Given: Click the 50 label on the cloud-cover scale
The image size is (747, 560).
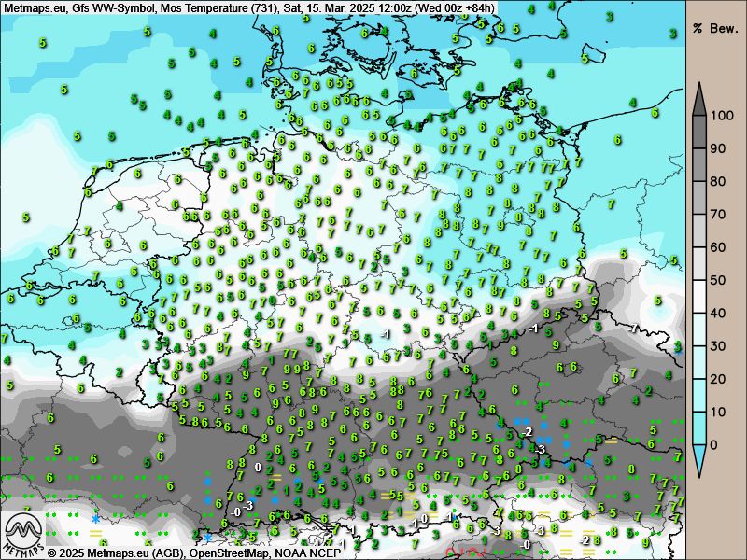Looking at the screenshot, I should 719,280.
